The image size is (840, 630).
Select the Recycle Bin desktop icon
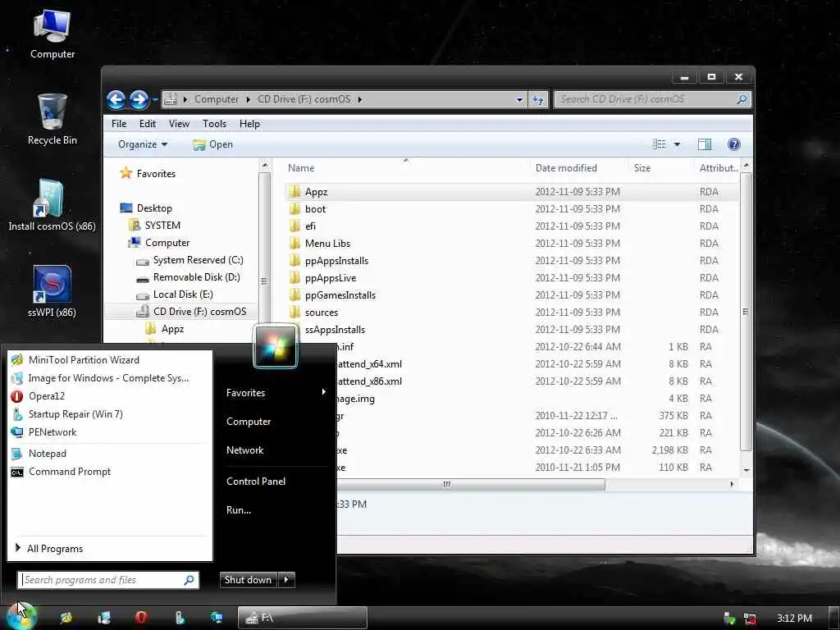(52, 119)
